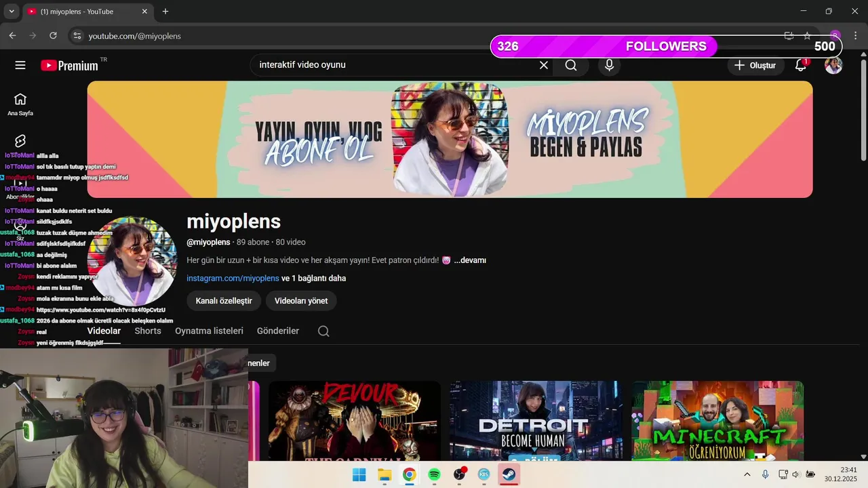
Task: Open the Oluştur create menu
Action: coord(756,65)
